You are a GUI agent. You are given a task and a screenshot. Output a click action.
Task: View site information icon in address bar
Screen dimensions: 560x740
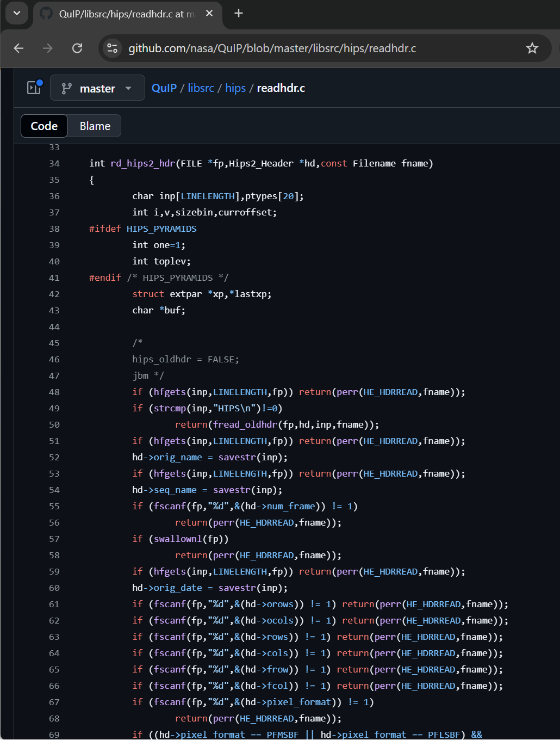(113, 48)
